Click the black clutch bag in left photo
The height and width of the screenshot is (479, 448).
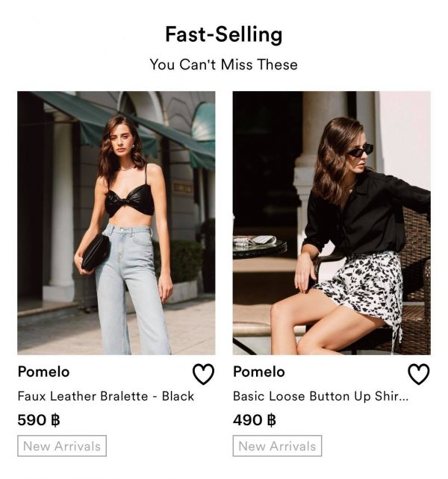tap(95, 253)
